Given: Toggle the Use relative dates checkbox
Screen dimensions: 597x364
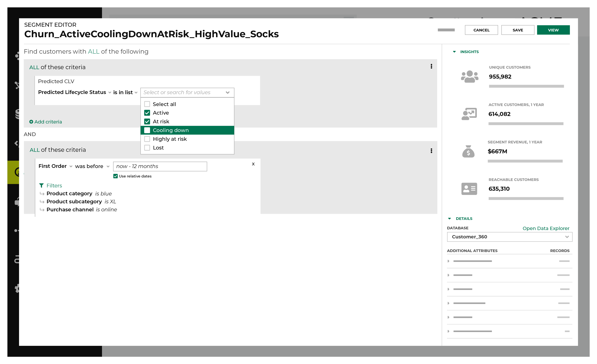Looking at the screenshot, I should [116, 176].
